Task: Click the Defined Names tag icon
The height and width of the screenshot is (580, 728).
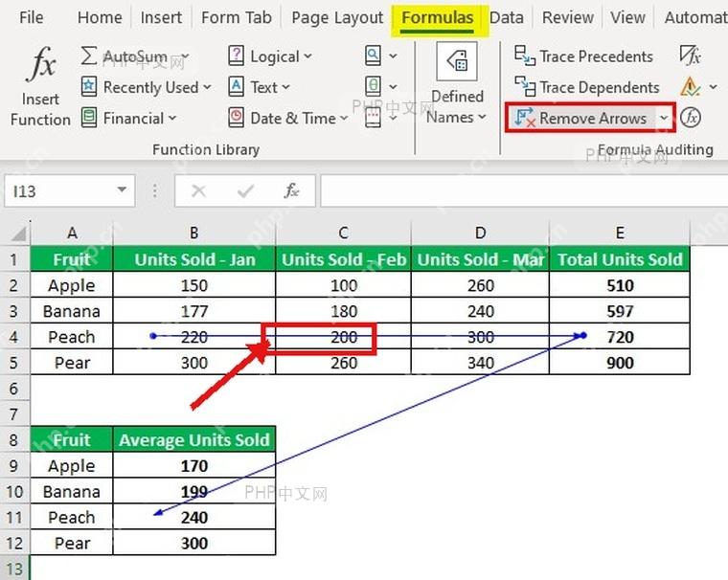Action: click(456, 61)
